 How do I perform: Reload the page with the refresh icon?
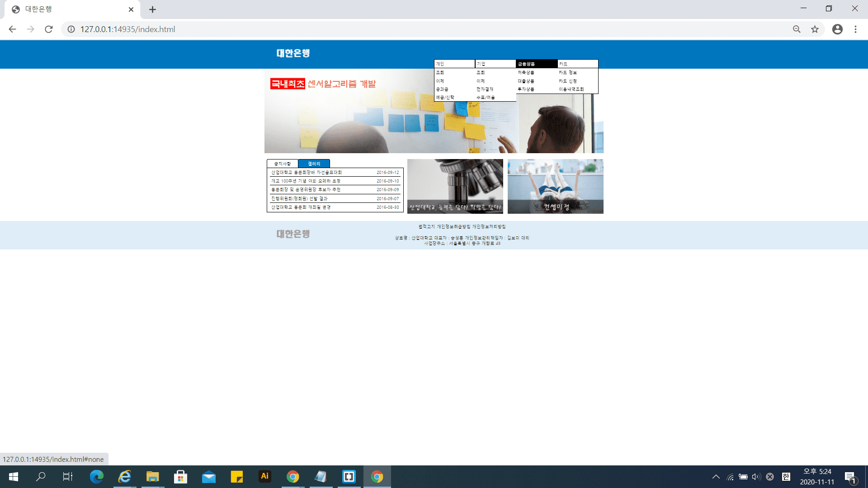pyautogui.click(x=49, y=29)
